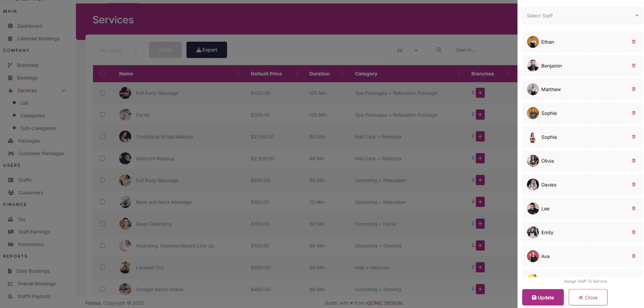
Task: Open the No Action dropdown
Action: point(118,50)
